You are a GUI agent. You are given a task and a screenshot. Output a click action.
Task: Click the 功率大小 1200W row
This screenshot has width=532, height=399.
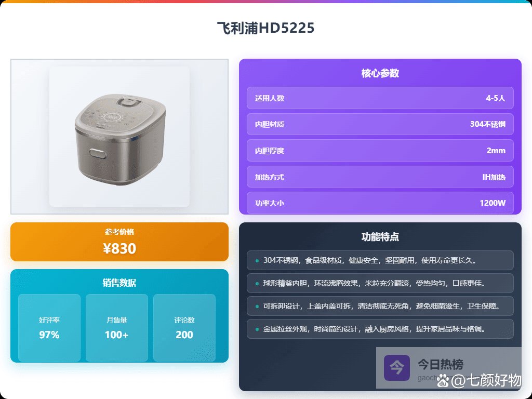380,203
